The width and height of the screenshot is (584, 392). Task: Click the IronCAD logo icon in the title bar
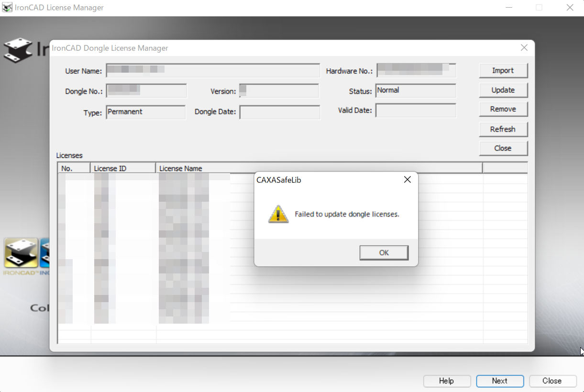(x=8, y=8)
